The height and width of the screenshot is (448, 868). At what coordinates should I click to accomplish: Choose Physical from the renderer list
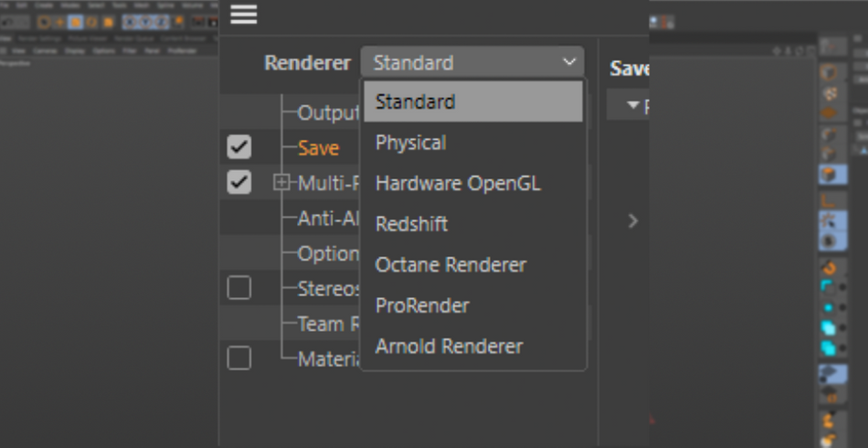[x=410, y=143]
